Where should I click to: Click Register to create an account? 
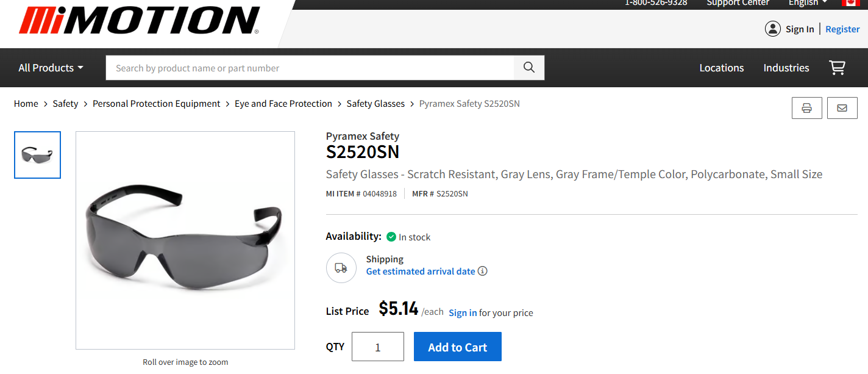[x=842, y=29]
